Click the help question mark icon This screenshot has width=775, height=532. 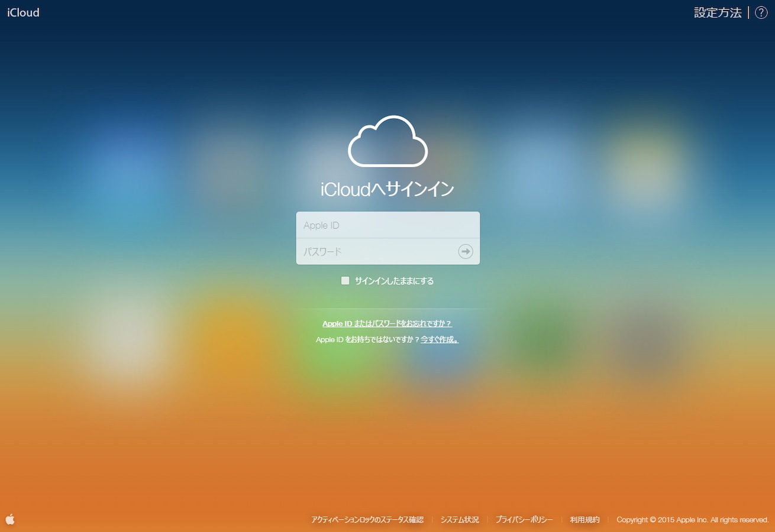coord(761,12)
